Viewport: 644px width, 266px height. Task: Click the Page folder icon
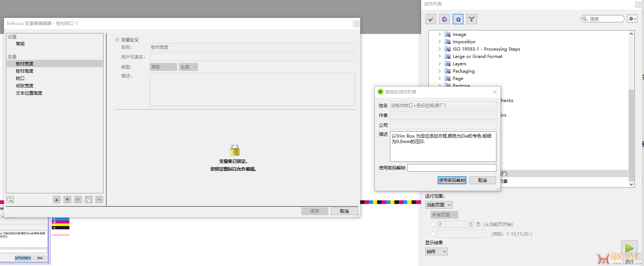(x=448, y=78)
